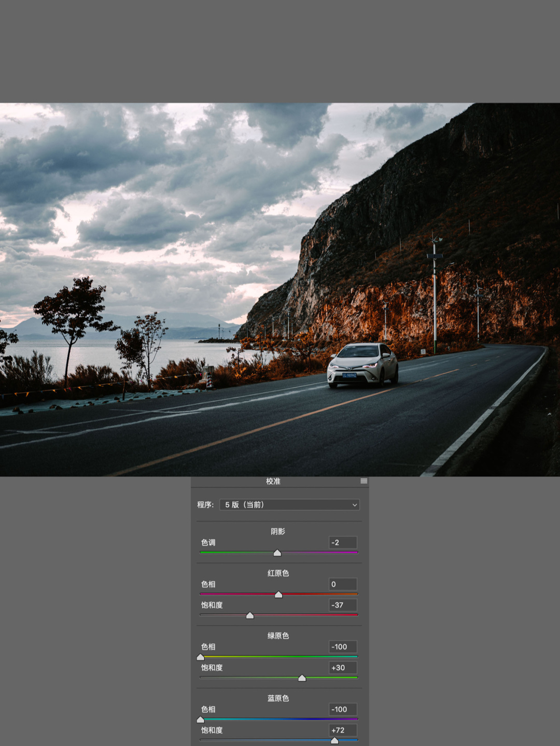The height and width of the screenshot is (746, 560).
Task: Click the 程序: label
Action: [x=205, y=504]
